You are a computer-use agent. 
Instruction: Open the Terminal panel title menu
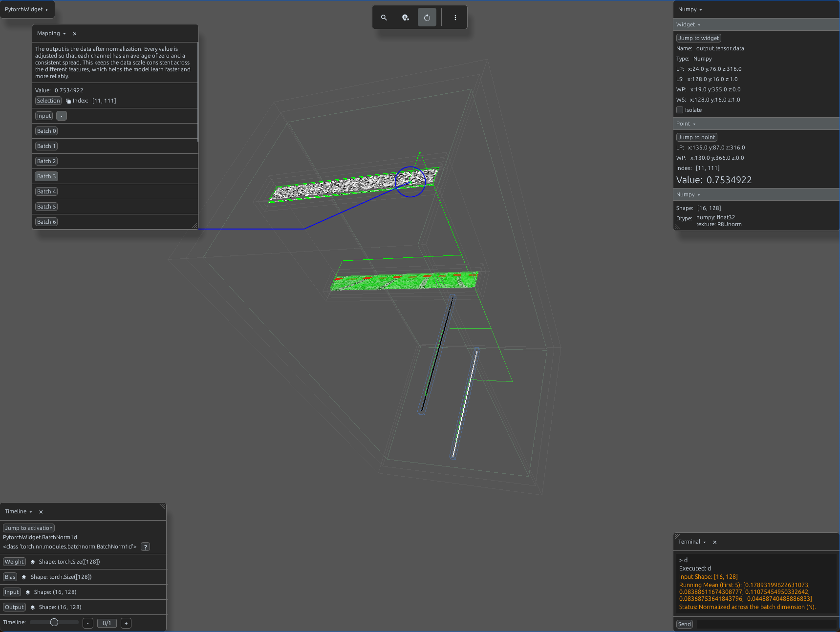coord(692,542)
